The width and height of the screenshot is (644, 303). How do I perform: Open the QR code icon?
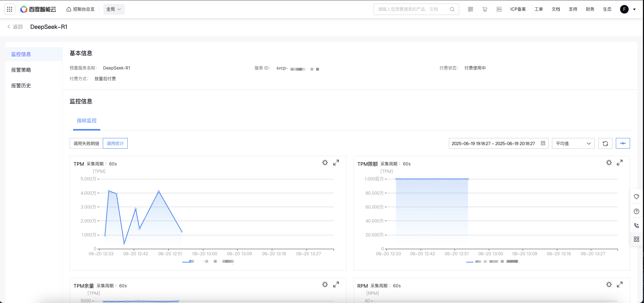pyautogui.click(x=471, y=9)
